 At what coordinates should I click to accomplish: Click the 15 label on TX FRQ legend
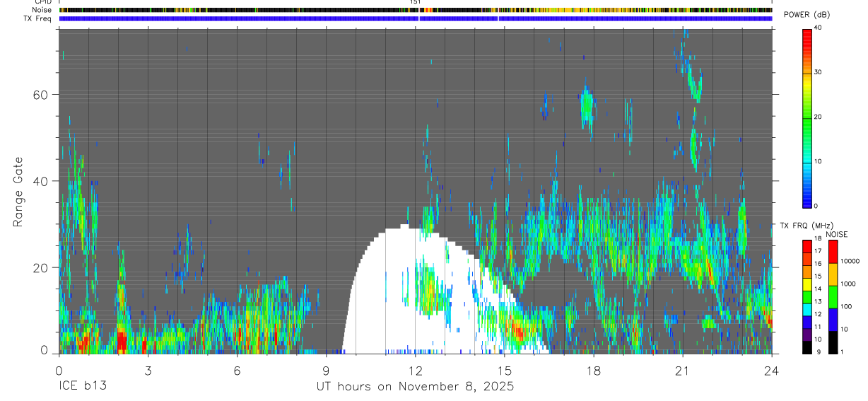(818, 277)
